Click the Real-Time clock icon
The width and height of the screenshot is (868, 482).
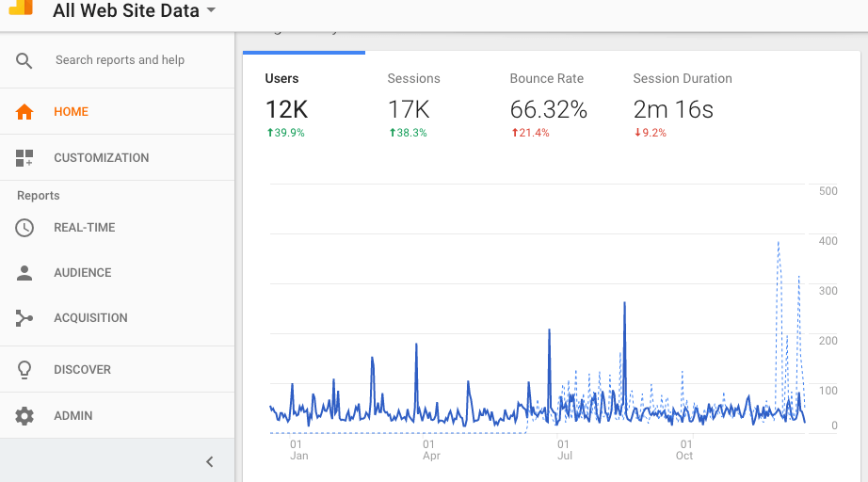click(x=24, y=228)
